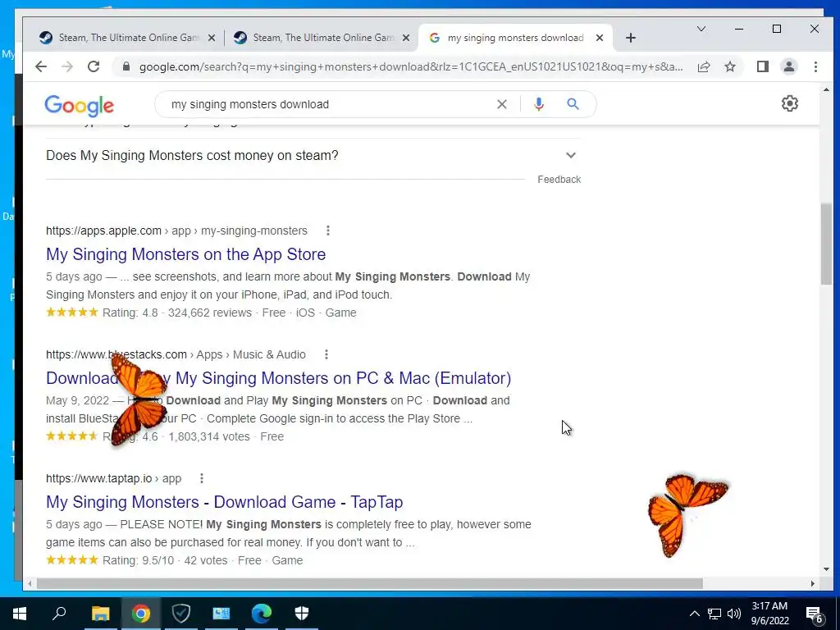This screenshot has width=840, height=630.
Task: Click the apps.apple.com URL breadcrumb
Action: [x=177, y=231]
